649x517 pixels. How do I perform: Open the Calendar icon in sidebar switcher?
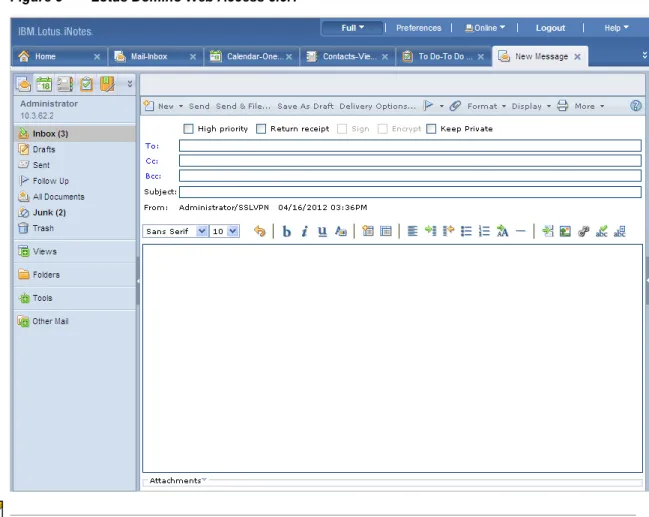tap(44, 84)
